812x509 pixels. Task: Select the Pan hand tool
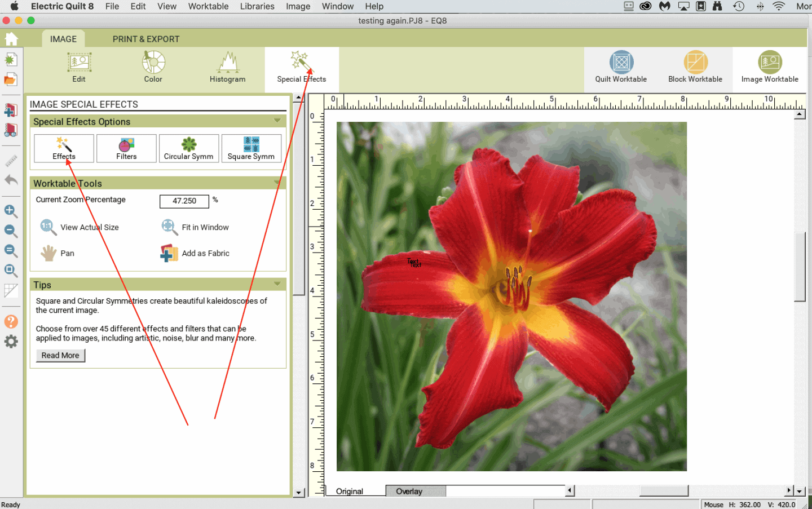pos(58,253)
